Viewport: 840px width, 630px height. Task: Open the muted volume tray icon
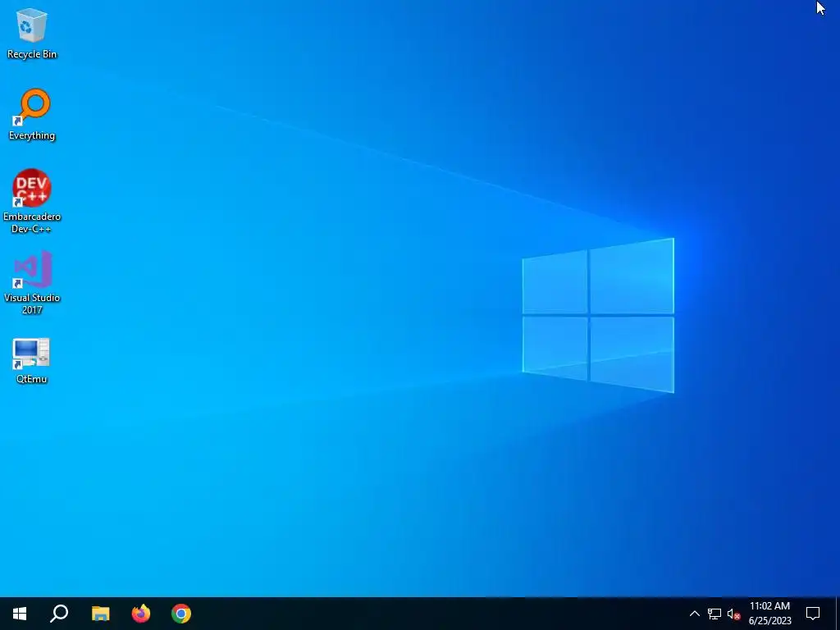[x=733, y=614]
